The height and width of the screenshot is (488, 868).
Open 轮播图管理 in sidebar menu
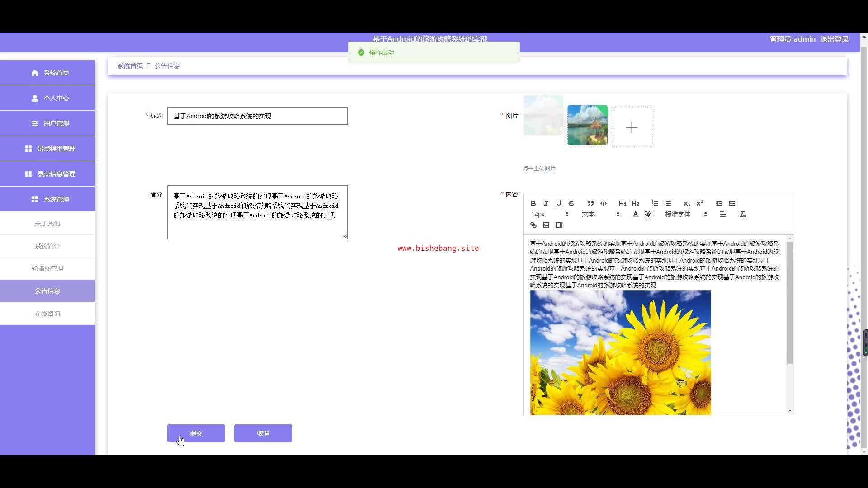coord(47,268)
